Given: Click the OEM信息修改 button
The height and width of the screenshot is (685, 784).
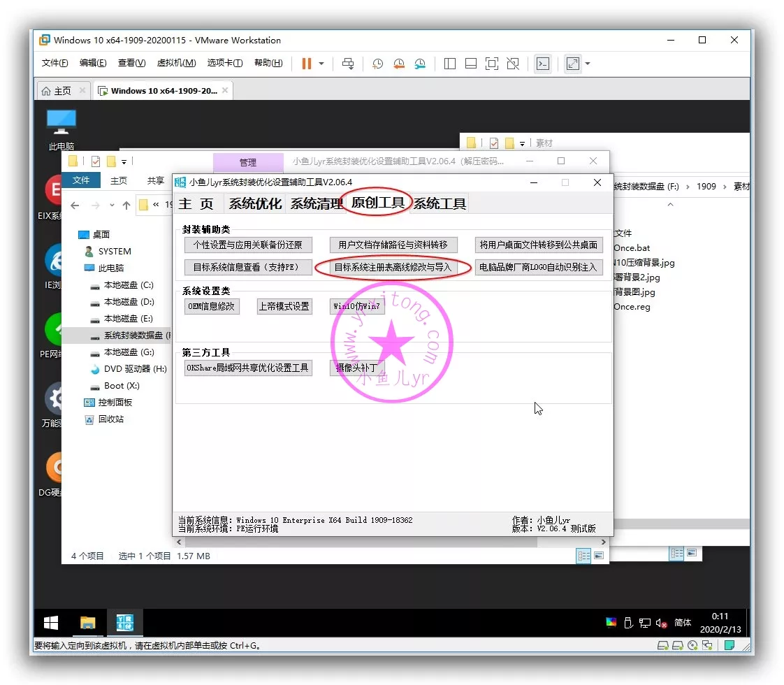Looking at the screenshot, I should coord(212,306).
